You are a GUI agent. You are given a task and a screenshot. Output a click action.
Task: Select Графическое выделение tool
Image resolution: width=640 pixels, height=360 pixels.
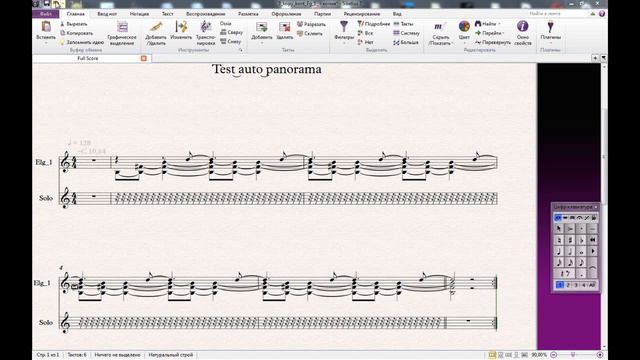coord(122,33)
